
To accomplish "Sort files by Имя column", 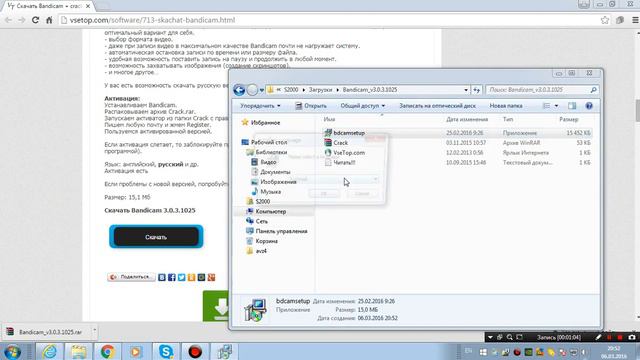I will 329,119.
